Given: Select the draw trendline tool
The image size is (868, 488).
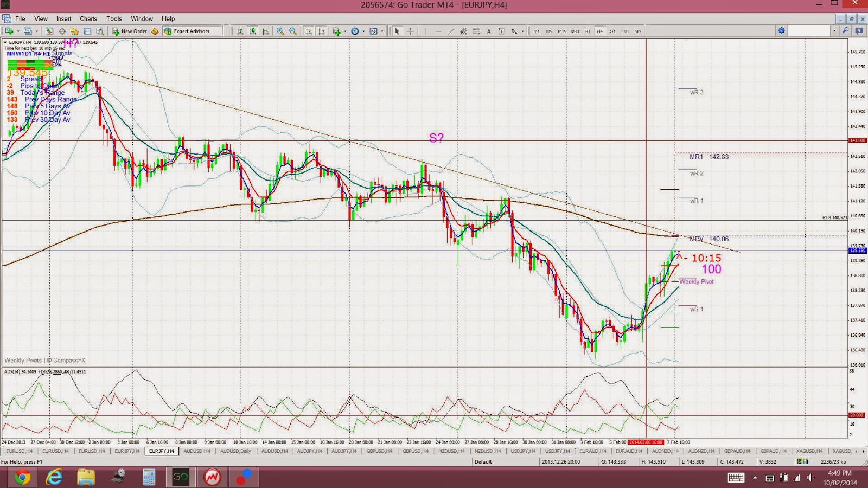Looking at the screenshot, I should point(451,31).
